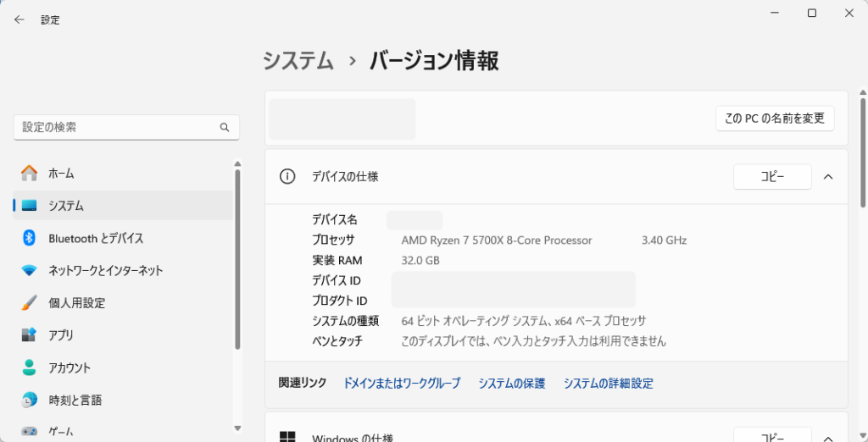
Task: Click the sidebar scrollbar down arrow
Action: pos(237,428)
